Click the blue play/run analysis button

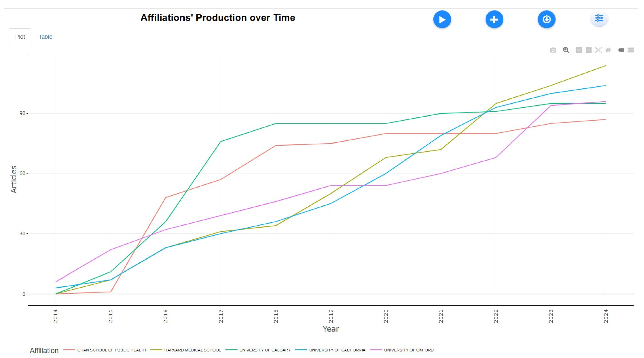point(442,19)
